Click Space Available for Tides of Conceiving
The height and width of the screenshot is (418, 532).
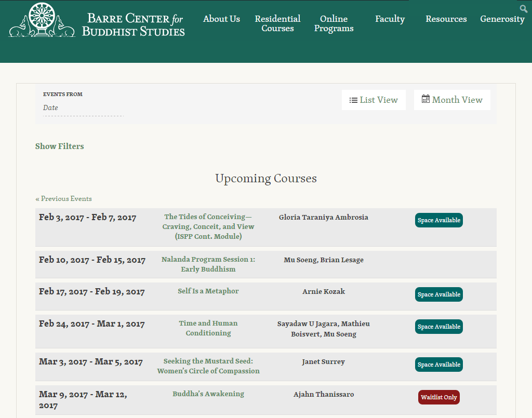click(x=438, y=220)
